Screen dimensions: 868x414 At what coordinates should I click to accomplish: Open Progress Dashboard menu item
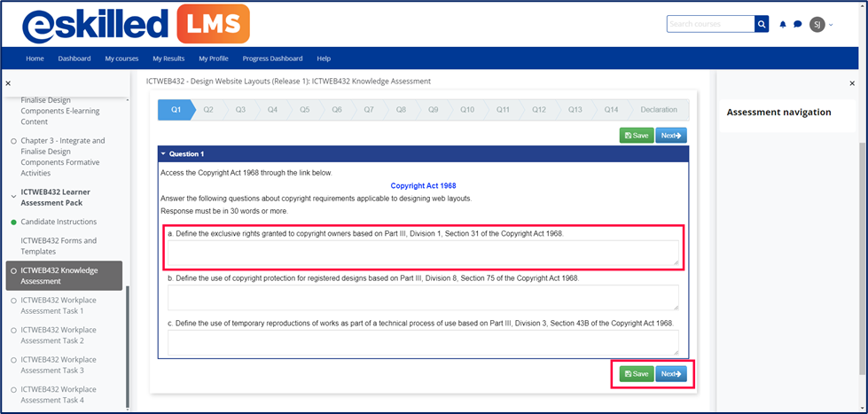coord(272,59)
